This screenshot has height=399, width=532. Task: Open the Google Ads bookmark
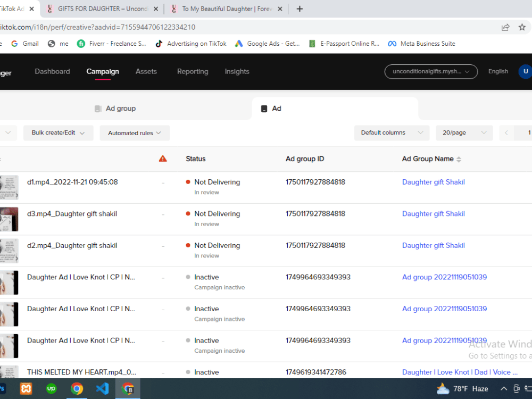(268, 44)
